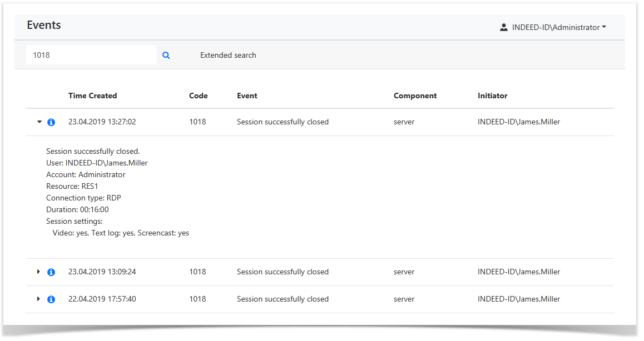Image resolution: width=644 pixels, height=341 pixels.
Task: Expand the 22.04.2019 17:57:40 event row
Action: click(x=38, y=299)
